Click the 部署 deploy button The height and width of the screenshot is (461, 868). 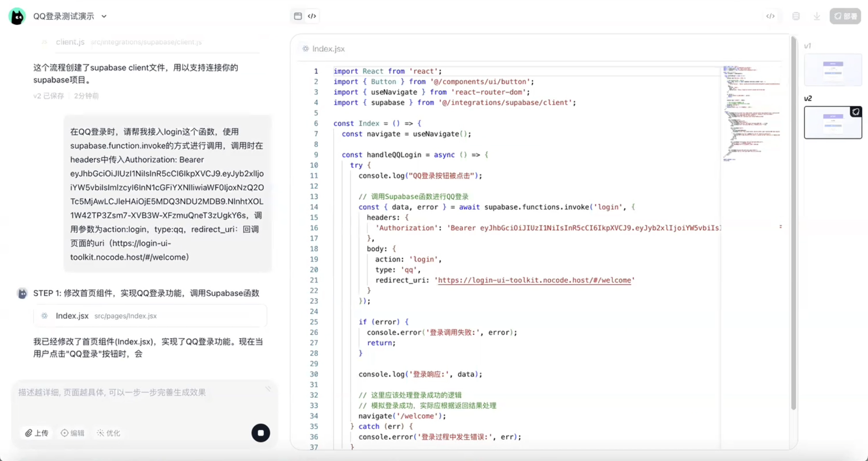[845, 16]
